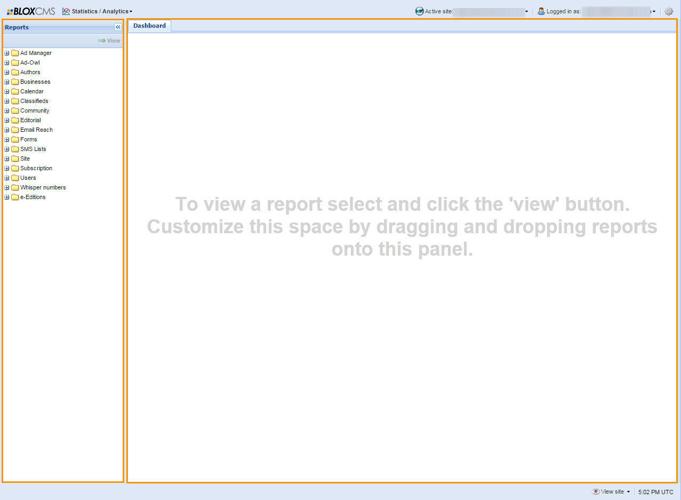Click the Forms folder icon
The width and height of the screenshot is (681, 500).
pos(15,139)
